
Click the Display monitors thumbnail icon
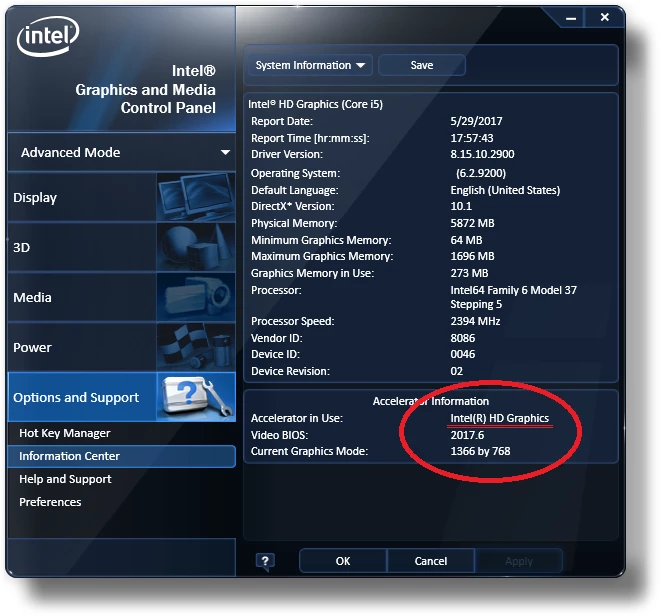pyautogui.click(x=196, y=197)
